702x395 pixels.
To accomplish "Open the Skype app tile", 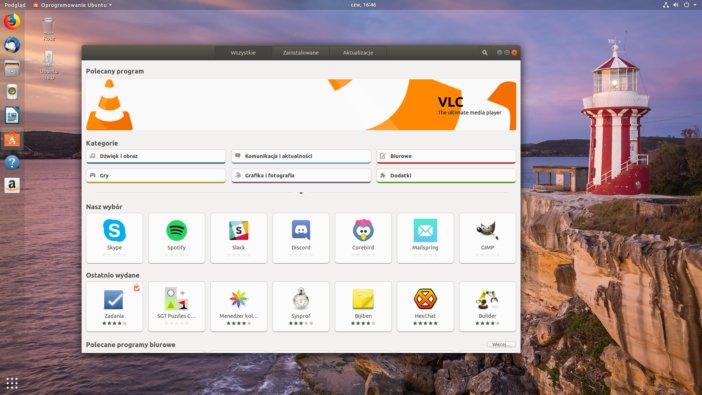I will (114, 238).
